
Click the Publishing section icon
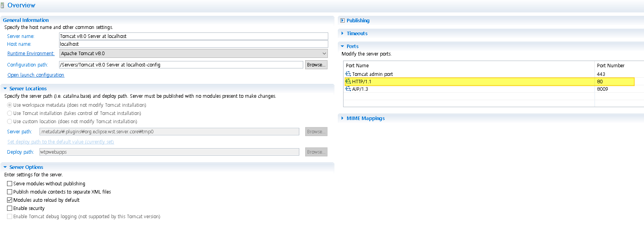tap(342, 20)
